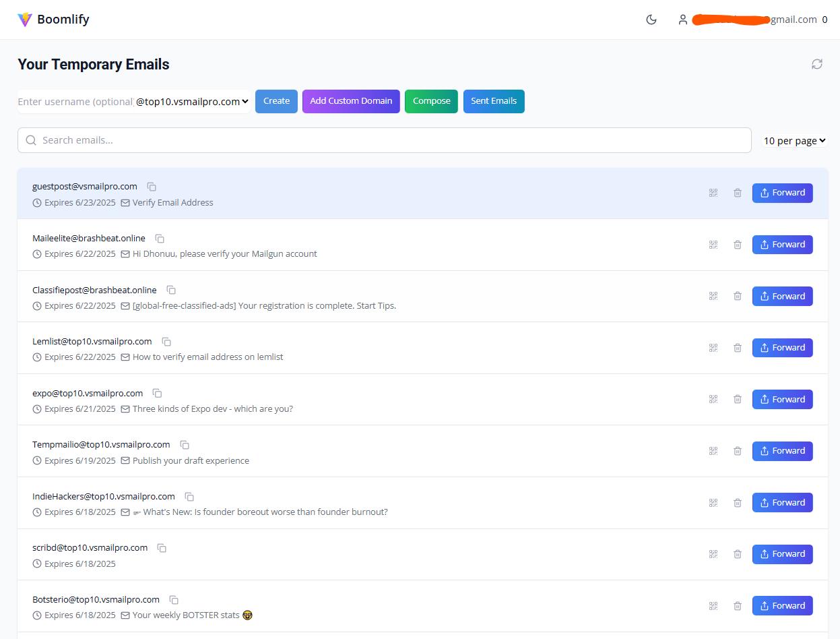Screen dimensions: 840x639
Task: Open the @top10.vsmailpro.com domain dropdown
Action: point(193,102)
